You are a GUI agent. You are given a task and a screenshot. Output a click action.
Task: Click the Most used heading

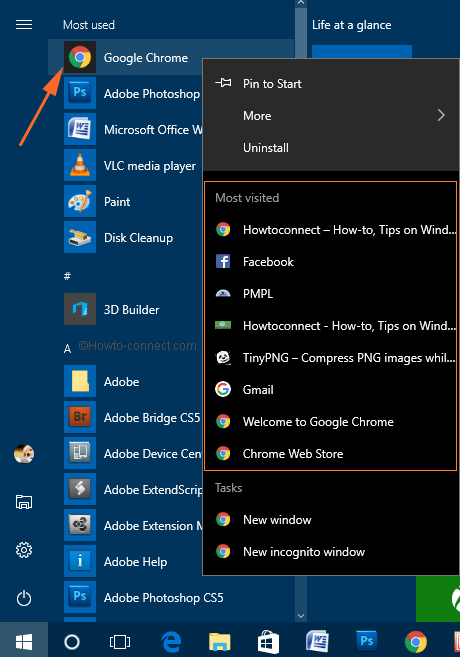pyautogui.click(x=89, y=25)
